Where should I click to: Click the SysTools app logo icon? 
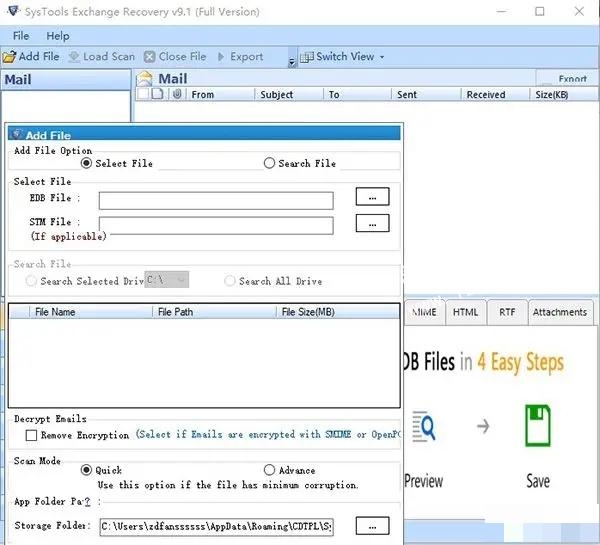click(13, 11)
